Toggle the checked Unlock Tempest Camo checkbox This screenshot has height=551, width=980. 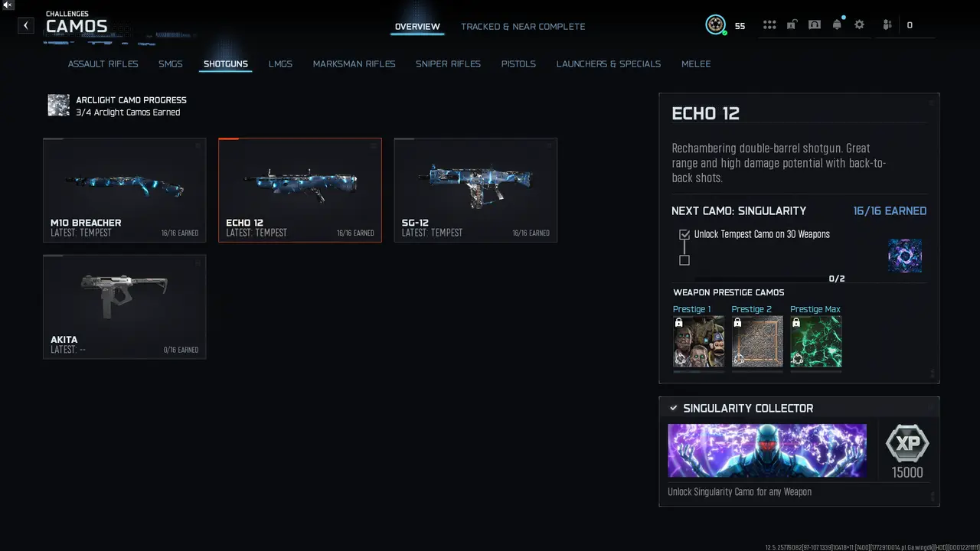[x=684, y=235]
